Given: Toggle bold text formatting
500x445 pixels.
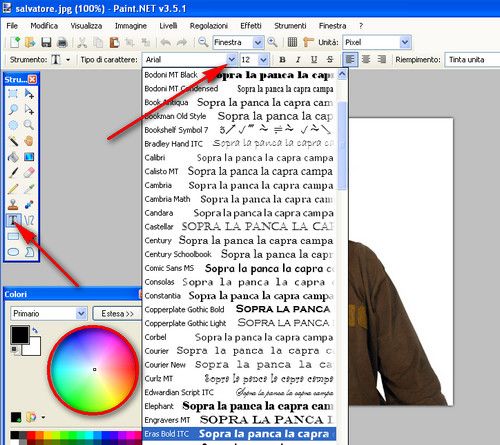Looking at the screenshot, I should pos(282,60).
